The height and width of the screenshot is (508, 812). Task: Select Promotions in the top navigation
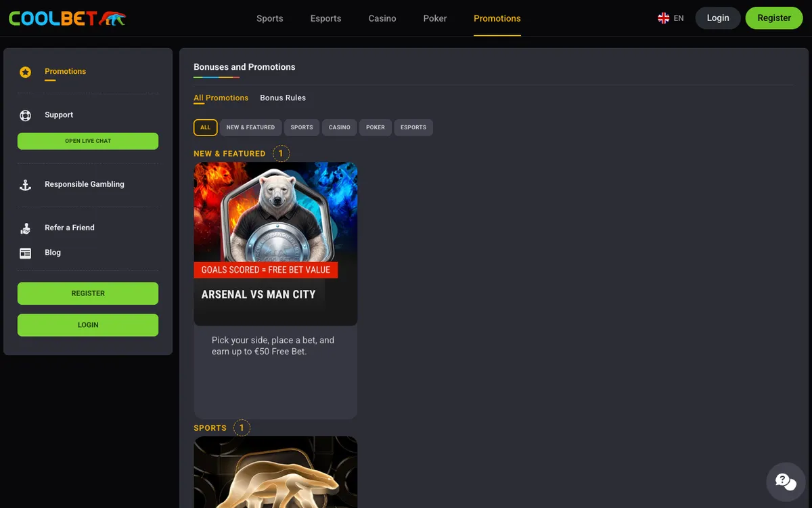497,18
